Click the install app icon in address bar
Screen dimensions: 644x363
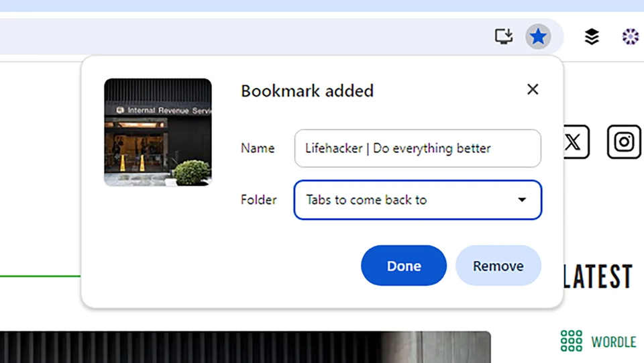504,36
